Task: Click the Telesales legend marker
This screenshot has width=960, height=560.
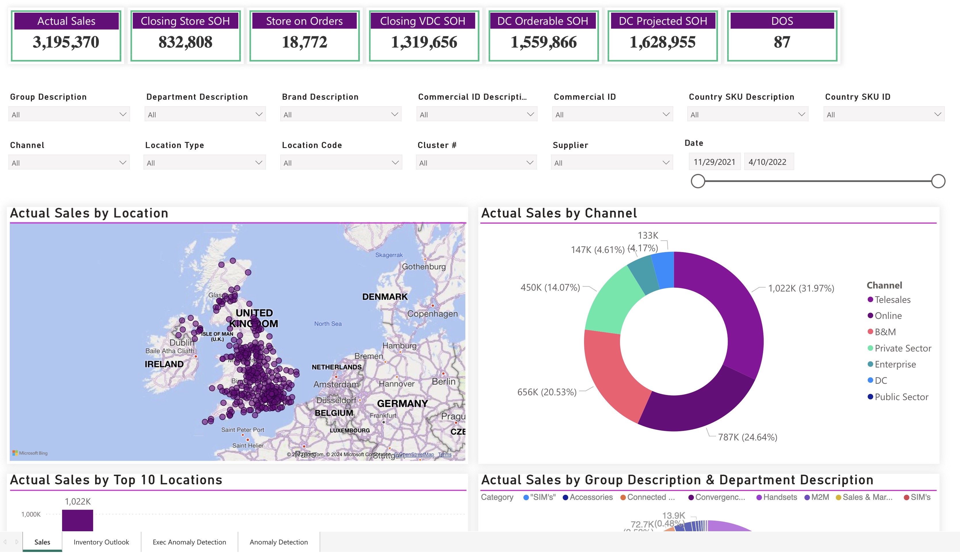Action: pyautogui.click(x=870, y=300)
